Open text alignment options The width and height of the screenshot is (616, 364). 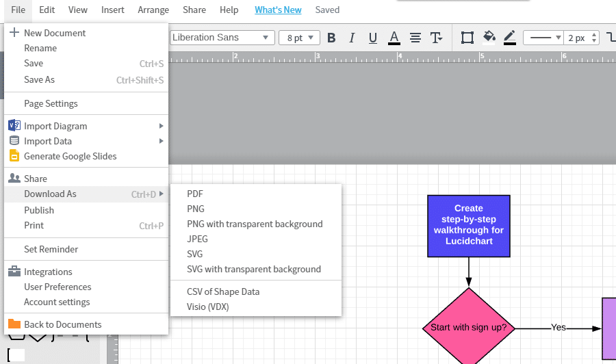click(415, 38)
